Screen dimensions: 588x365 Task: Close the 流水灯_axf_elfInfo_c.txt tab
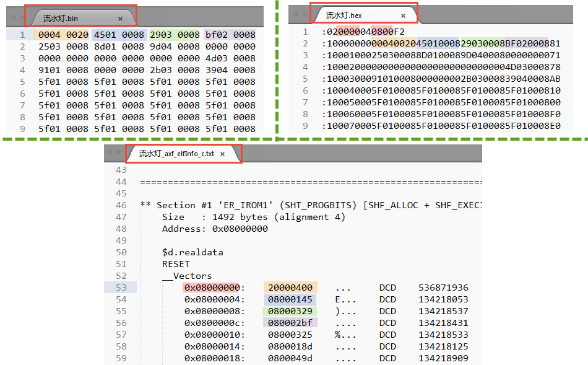click(222, 154)
